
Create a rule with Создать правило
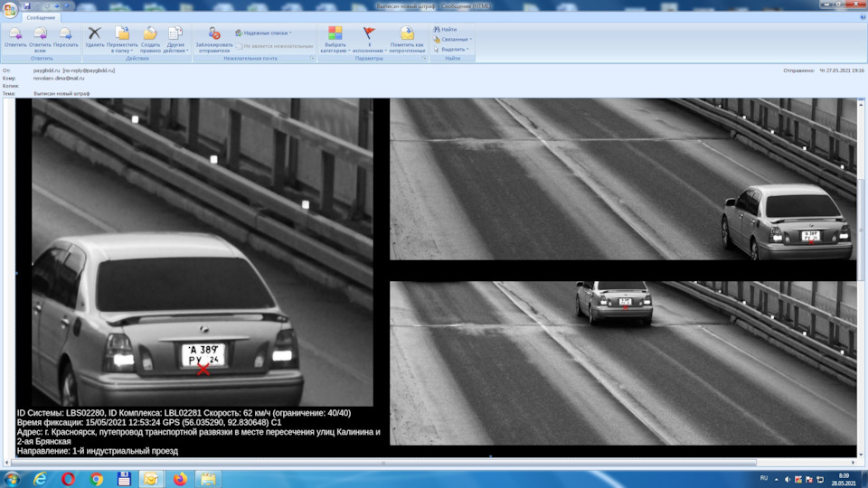pos(150,40)
